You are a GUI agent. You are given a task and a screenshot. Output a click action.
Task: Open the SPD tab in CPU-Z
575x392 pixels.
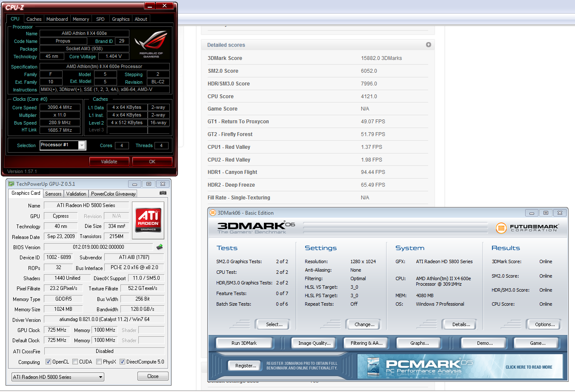tap(100, 19)
